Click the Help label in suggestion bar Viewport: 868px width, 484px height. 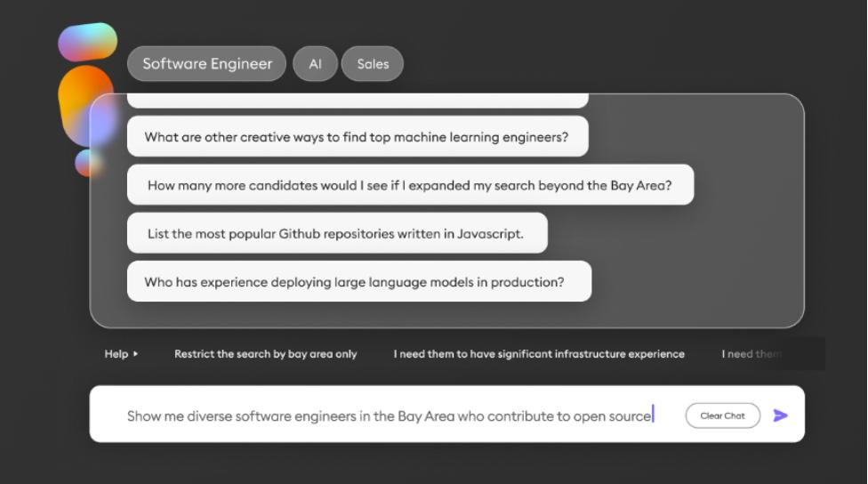coord(117,353)
